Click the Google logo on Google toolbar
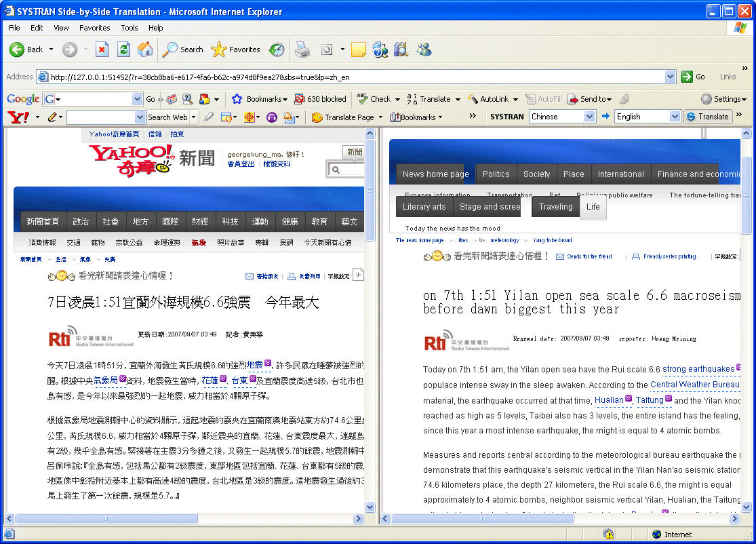 [x=22, y=99]
